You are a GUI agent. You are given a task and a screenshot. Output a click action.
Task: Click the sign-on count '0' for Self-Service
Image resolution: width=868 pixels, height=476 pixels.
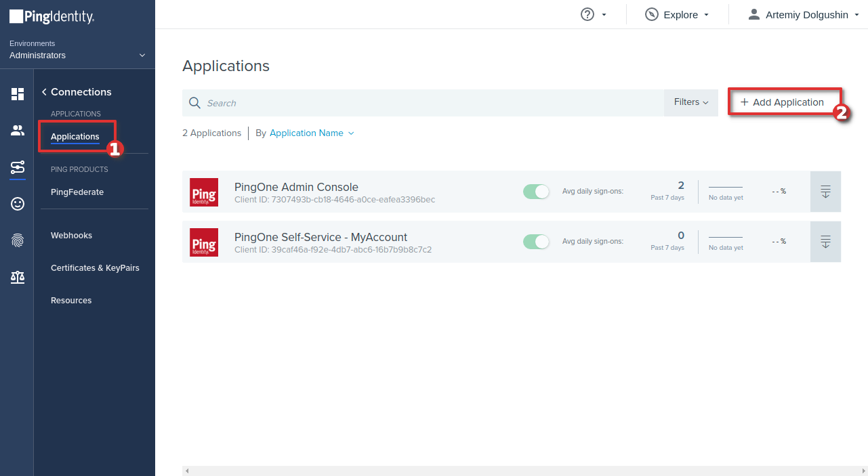pos(681,236)
